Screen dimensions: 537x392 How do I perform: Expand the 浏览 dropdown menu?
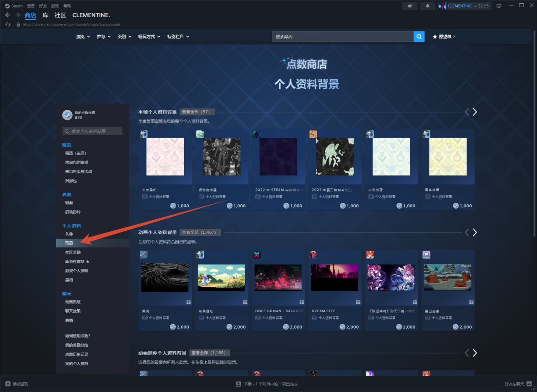[83, 37]
